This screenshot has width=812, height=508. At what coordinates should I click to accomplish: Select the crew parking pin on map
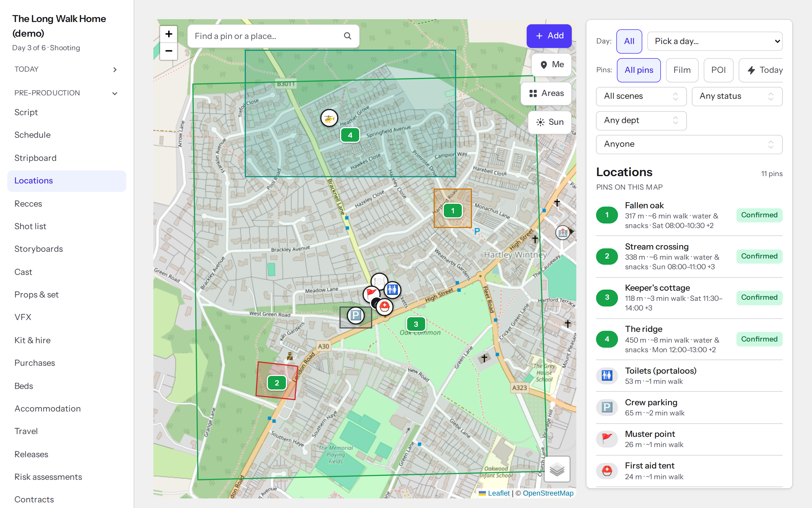click(x=356, y=316)
